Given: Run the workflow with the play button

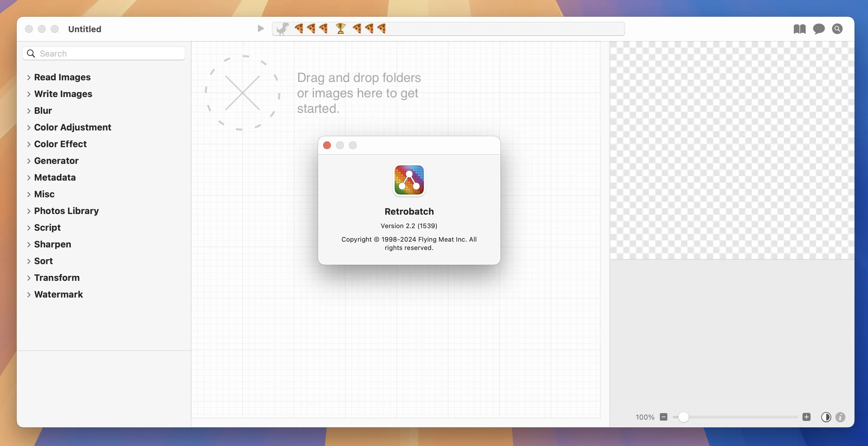Looking at the screenshot, I should tap(260, 29).
